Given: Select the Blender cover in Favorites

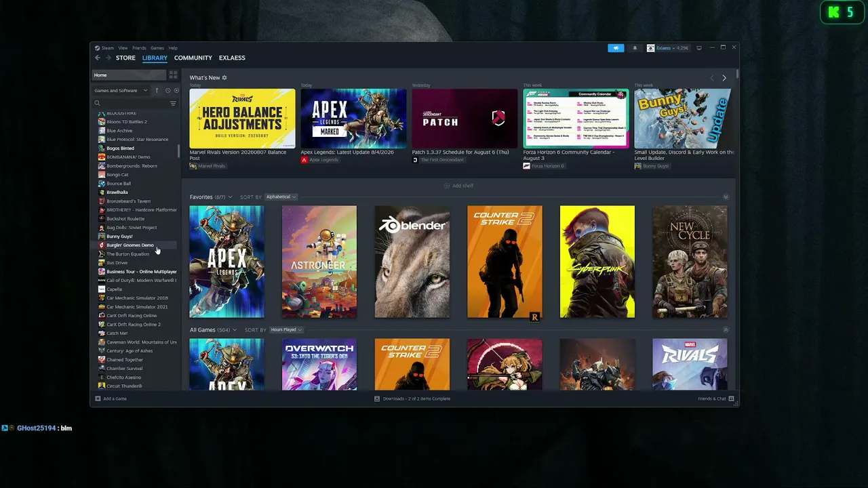Looking at the screenshot, I should coord(412,262).
